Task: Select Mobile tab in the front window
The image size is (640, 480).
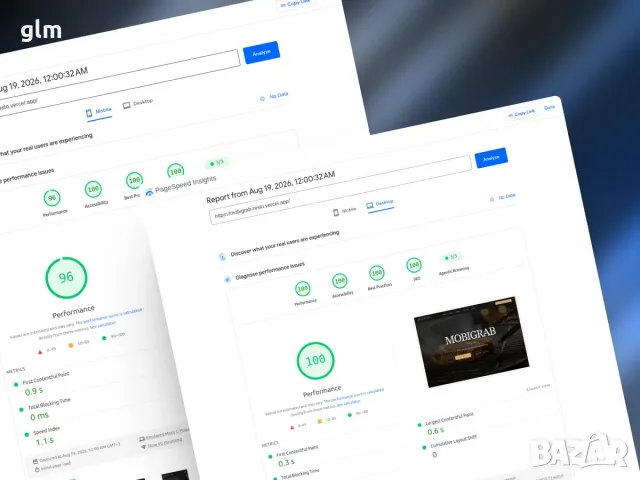Action: (x=345, y=211)
